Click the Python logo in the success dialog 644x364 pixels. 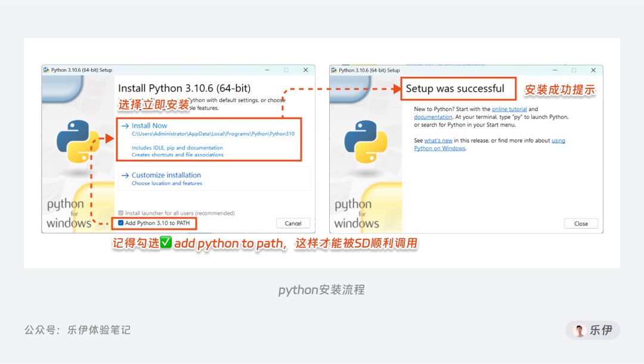[366, 141]
